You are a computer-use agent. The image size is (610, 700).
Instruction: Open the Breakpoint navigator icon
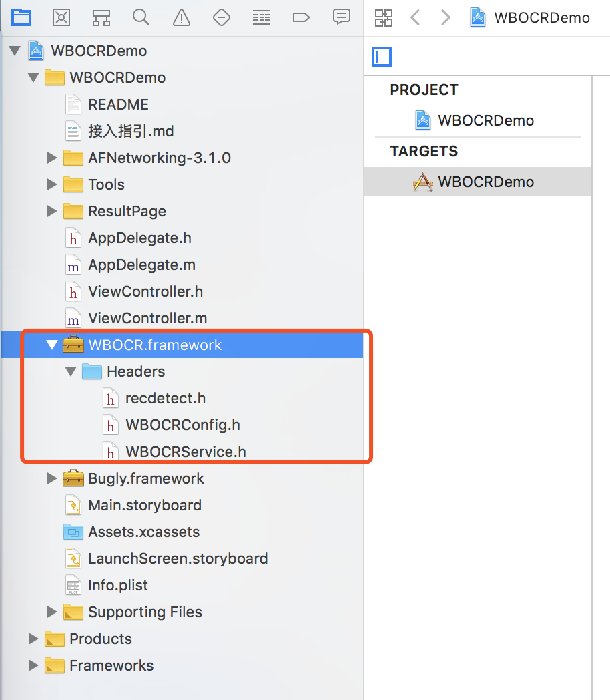pos(301,17)
